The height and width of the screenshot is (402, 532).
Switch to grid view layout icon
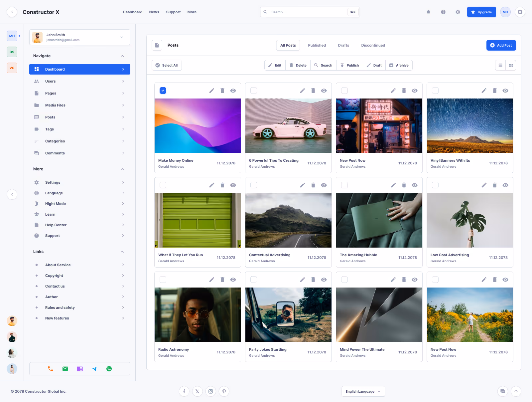510,65
